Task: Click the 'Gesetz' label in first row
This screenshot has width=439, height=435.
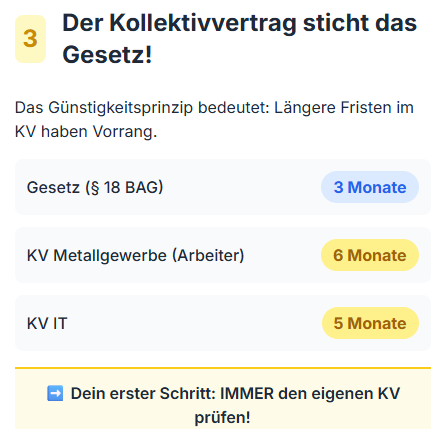Action: (x=53, y=187)
